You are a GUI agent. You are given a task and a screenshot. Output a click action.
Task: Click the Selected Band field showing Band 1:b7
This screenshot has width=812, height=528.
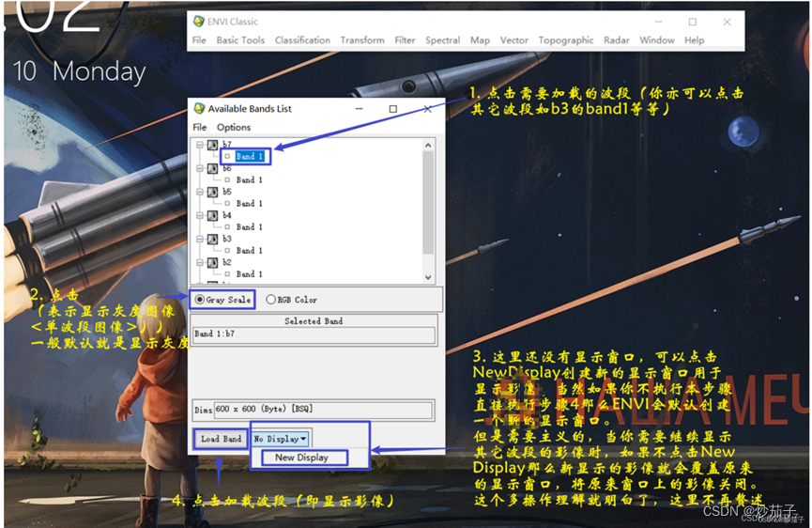pos(314,335)
